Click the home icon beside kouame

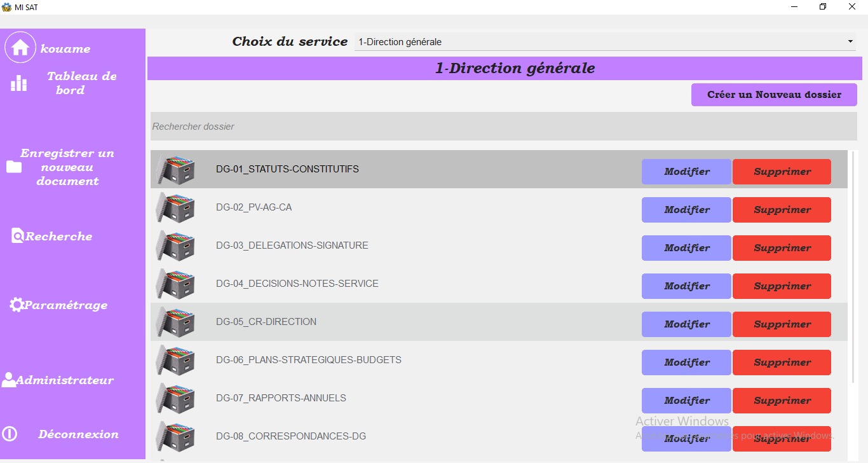coord(20,48)
